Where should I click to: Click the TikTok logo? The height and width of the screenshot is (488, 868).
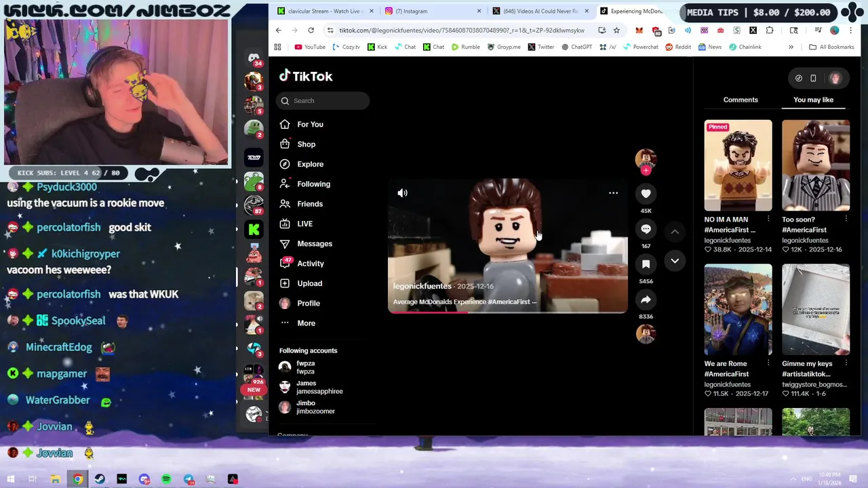click(306, 76)
